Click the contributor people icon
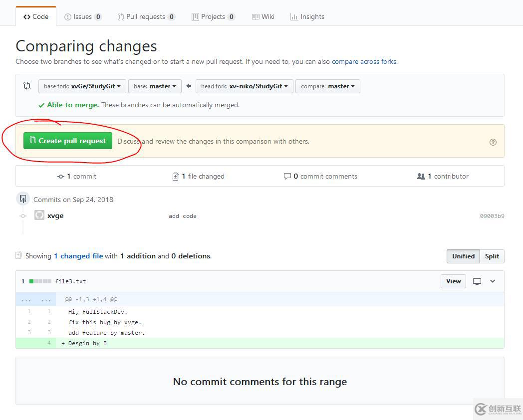The width and height of the screenshot is (523, 420). pos(421,176)
